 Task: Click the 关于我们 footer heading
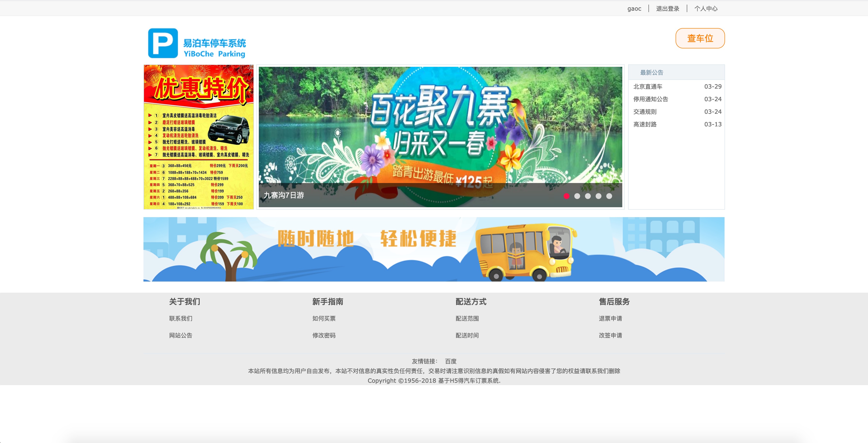click(185, 302)
